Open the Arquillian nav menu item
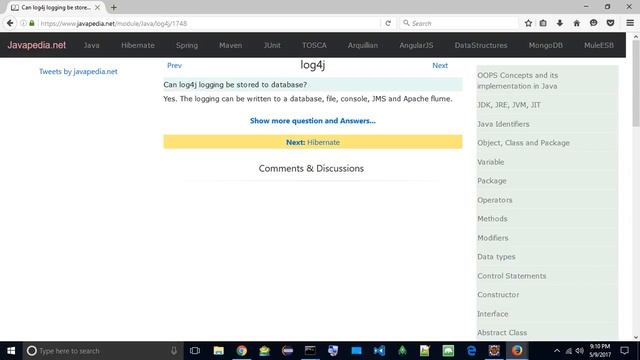The image size is (640, 360). (362, 45)
